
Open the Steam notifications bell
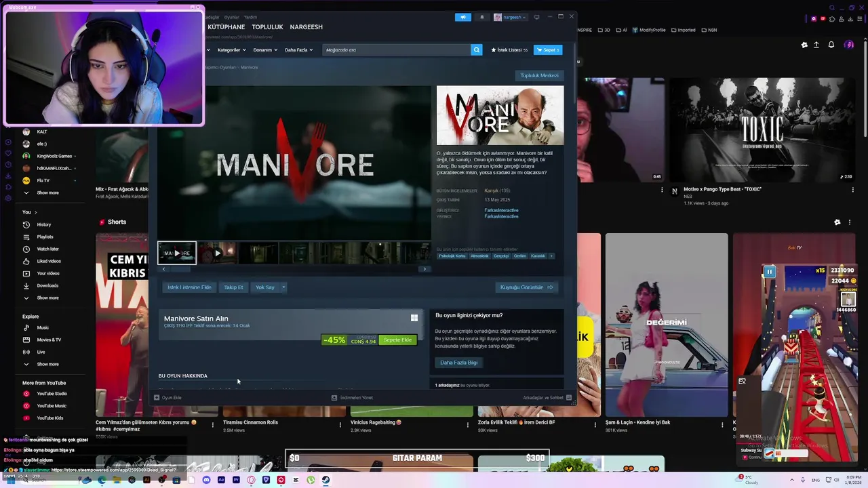pos(482,17)
